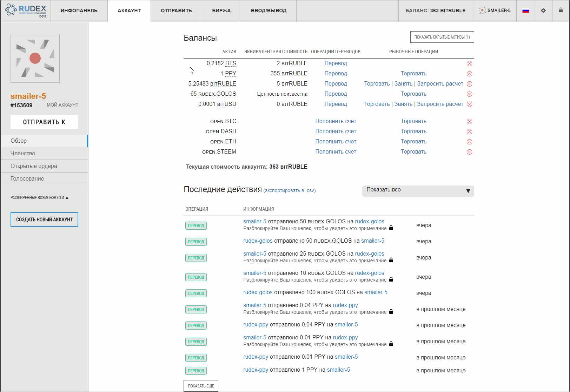Hide the OPEN.BTC asset row
This screenshot has height=392, width=570.
469,121
